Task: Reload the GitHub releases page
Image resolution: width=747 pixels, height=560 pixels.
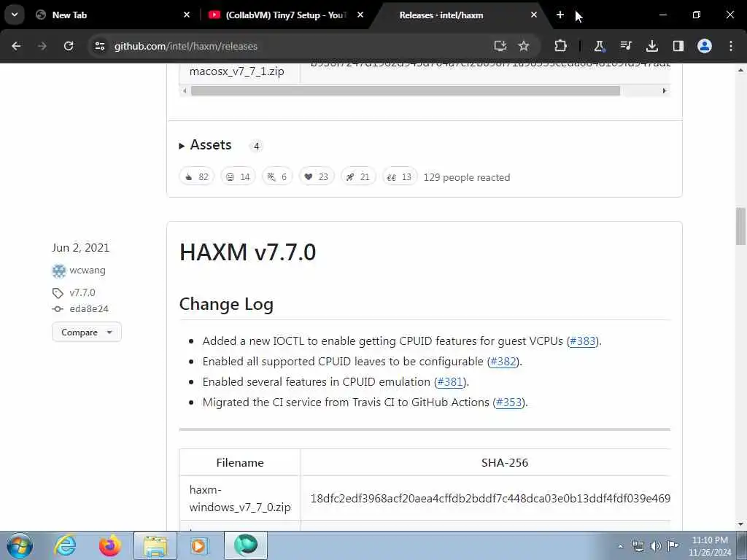Action: pyautogui.click(x=69, y=46)
